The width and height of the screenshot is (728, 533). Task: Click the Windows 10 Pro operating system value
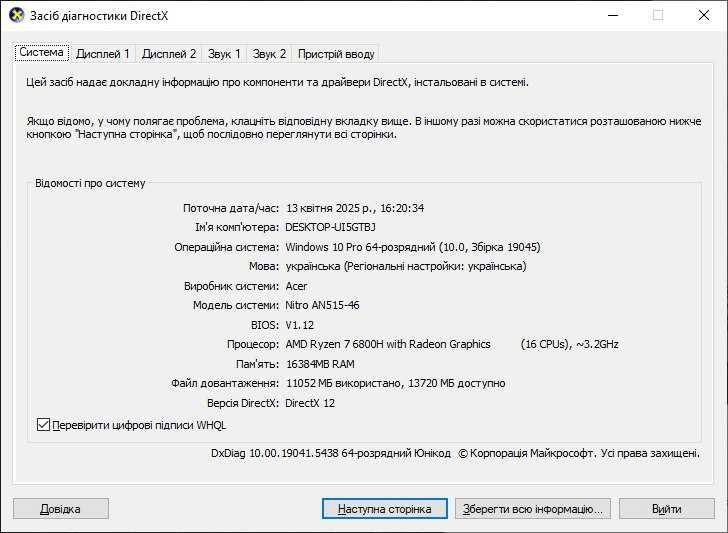(x=413, y=247)
